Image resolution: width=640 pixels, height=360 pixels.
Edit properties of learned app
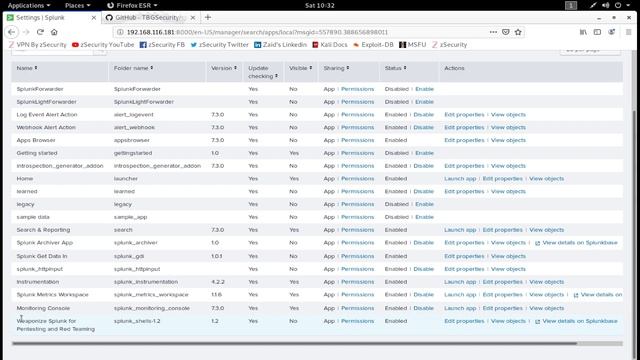tap(464, 191)
